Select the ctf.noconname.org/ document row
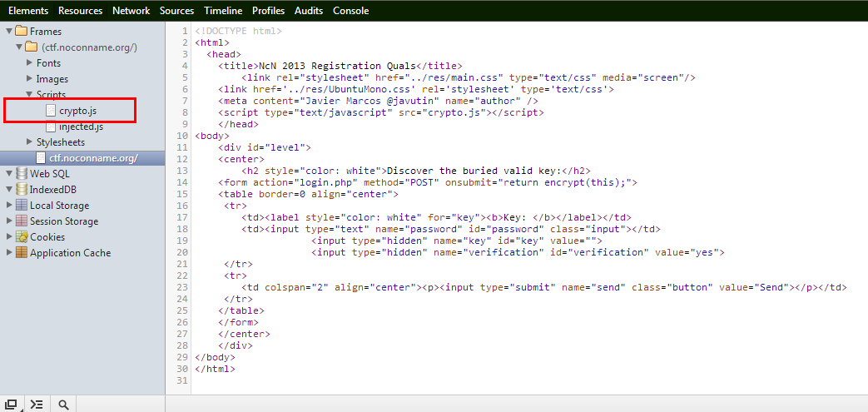 tap(82, 158)
